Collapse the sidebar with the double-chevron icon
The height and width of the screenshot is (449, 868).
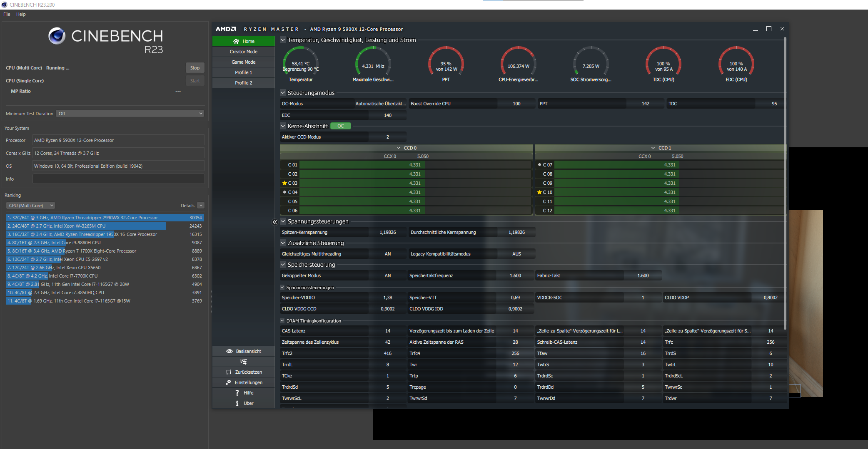point(275,222)
